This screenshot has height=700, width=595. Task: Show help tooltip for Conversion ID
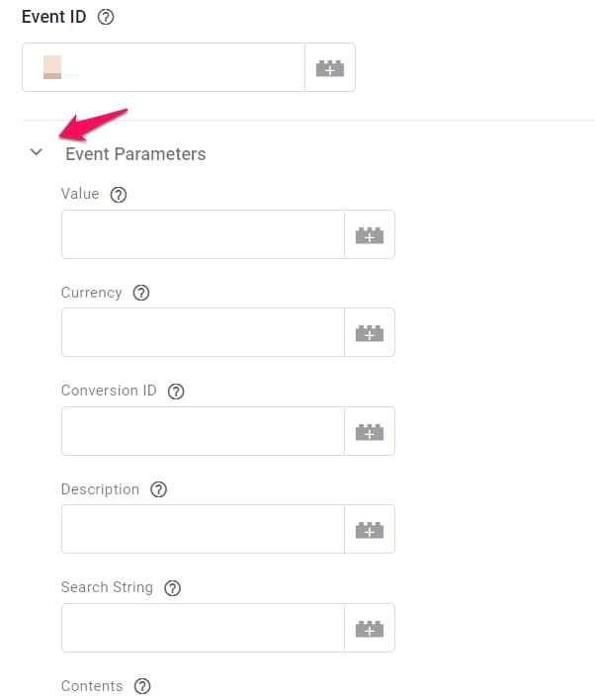tap(176, 392)
